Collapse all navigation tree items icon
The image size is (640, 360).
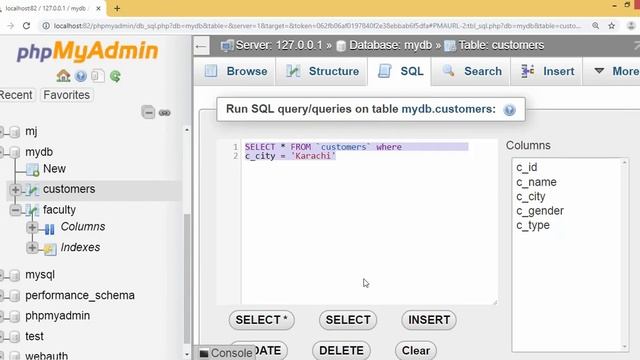(x=148, y=112)
